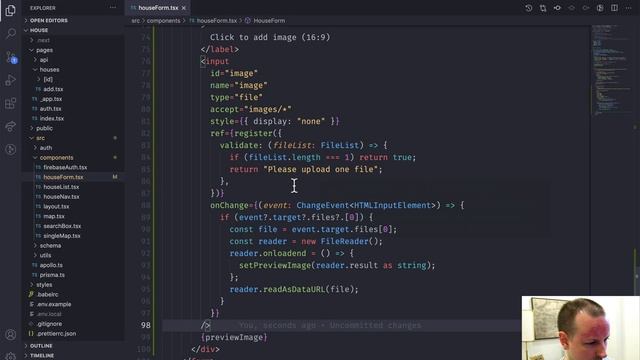
Task: Click the code minimap overview
Action: click(611, 71)
